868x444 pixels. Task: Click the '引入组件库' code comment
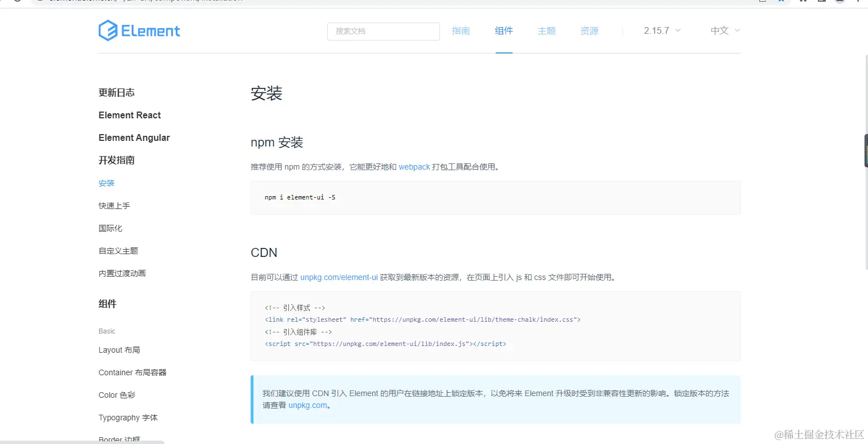(x=299, y=332)
